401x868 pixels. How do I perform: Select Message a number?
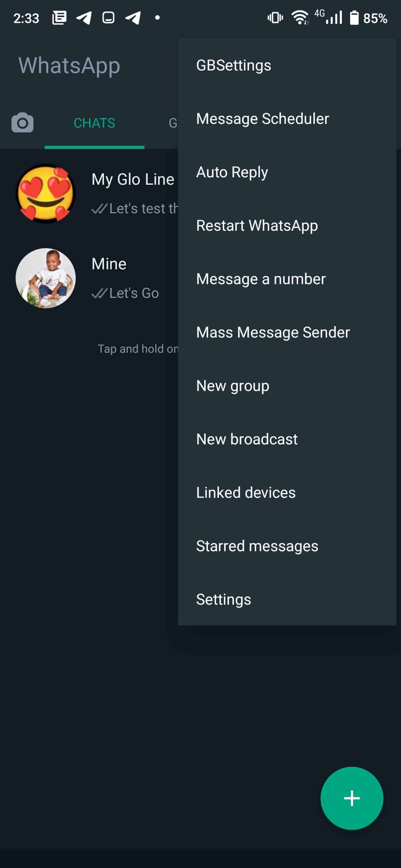click(261, 279)
